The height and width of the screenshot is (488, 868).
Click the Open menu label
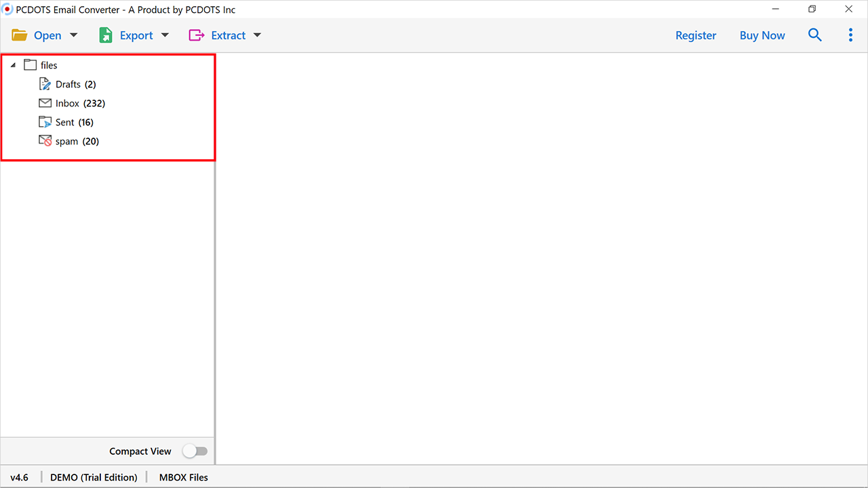tap(47, 35)
